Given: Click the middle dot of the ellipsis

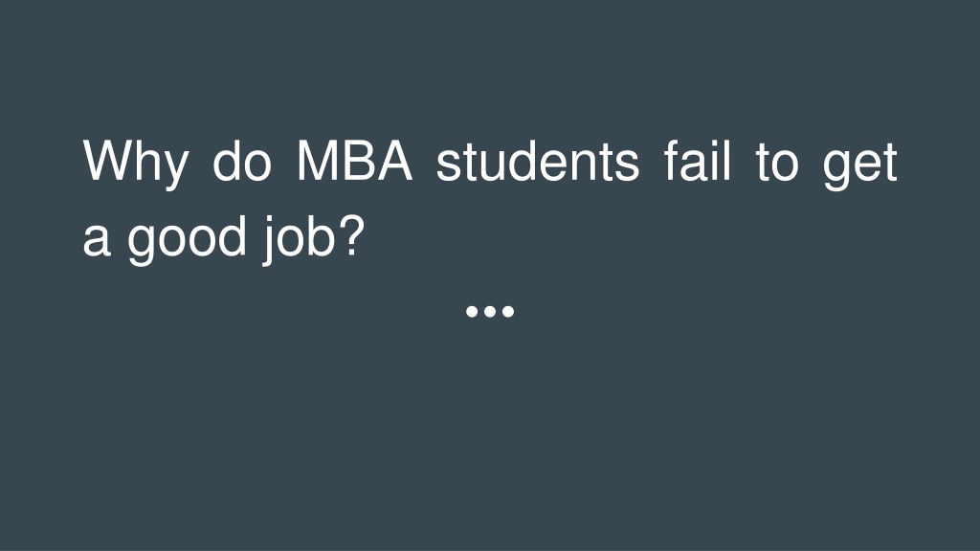Looking at the screenshot, I should [490, 311].
